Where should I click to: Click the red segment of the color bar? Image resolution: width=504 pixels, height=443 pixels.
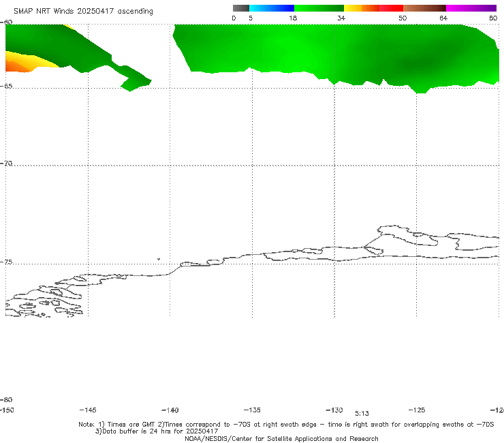coord(391,8)
